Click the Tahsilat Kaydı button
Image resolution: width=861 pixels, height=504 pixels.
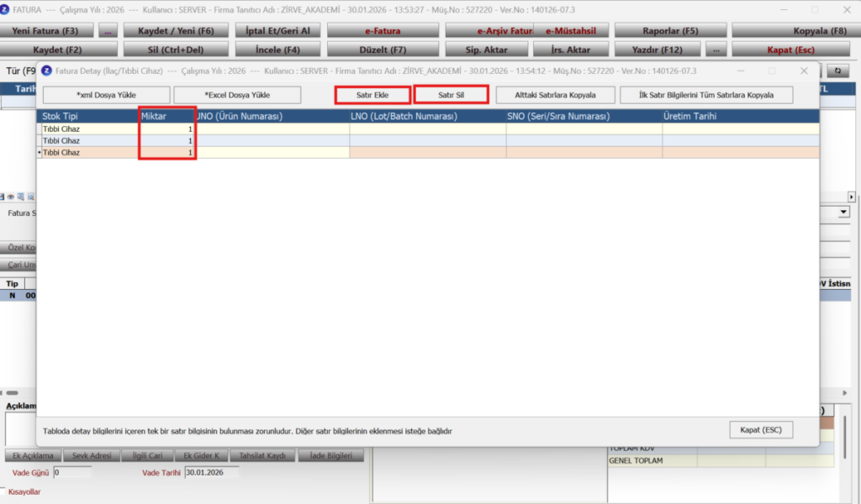click(x=262, y=455)
